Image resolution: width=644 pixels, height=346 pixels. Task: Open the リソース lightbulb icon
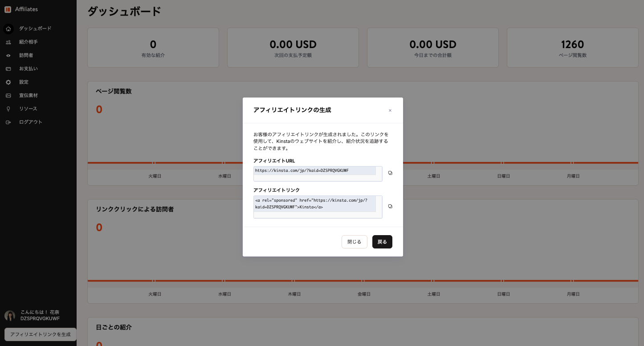8,109
